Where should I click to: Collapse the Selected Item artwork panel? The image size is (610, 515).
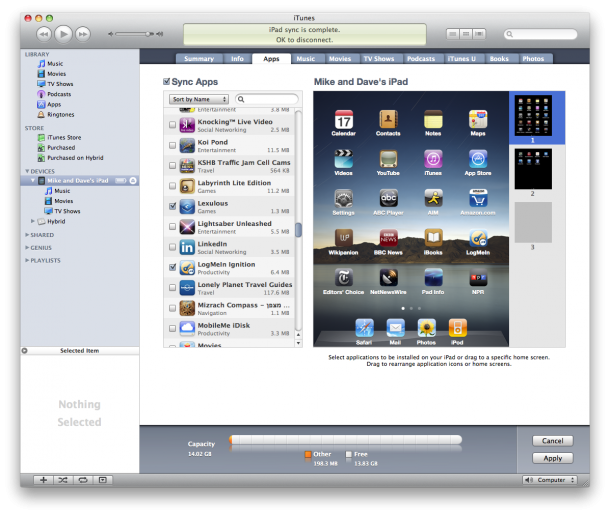coord(25,350)
